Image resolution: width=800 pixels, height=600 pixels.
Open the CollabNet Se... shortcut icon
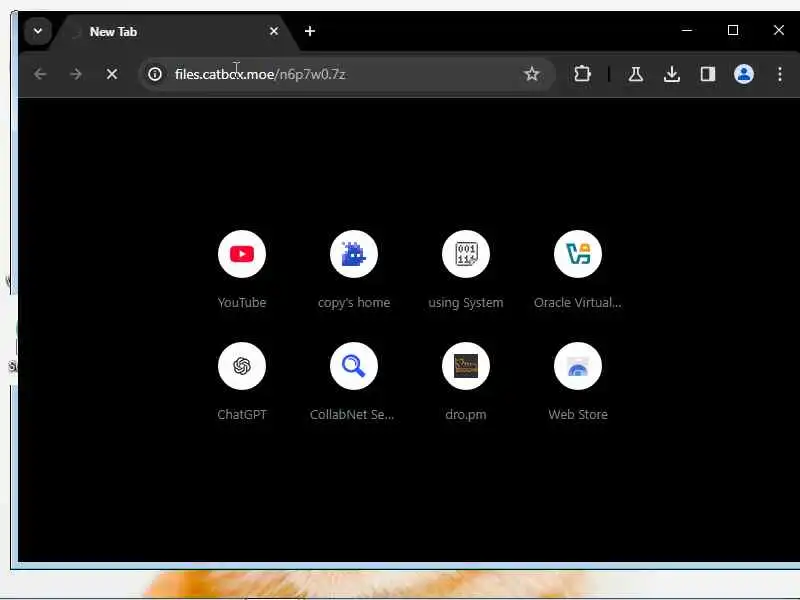pyautogui.click(x=354, y=366)
